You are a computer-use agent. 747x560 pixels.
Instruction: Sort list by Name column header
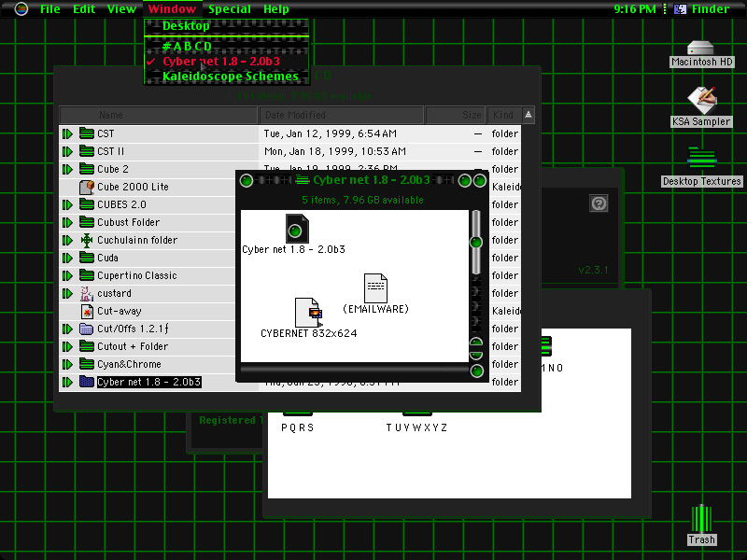158,115
